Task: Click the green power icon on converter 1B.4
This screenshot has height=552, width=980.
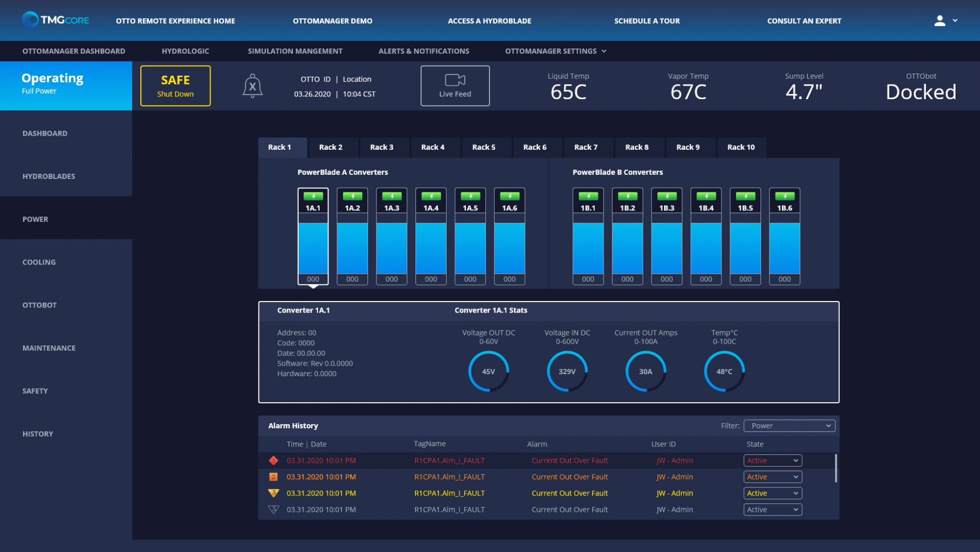Action: click(x=706, y=196)
